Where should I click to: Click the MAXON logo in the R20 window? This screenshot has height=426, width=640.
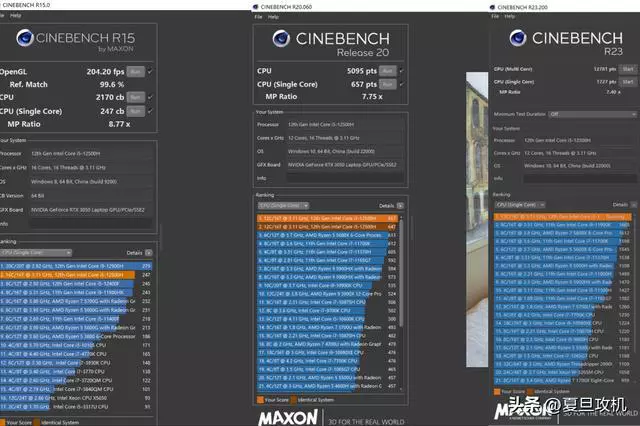(289, 415)
